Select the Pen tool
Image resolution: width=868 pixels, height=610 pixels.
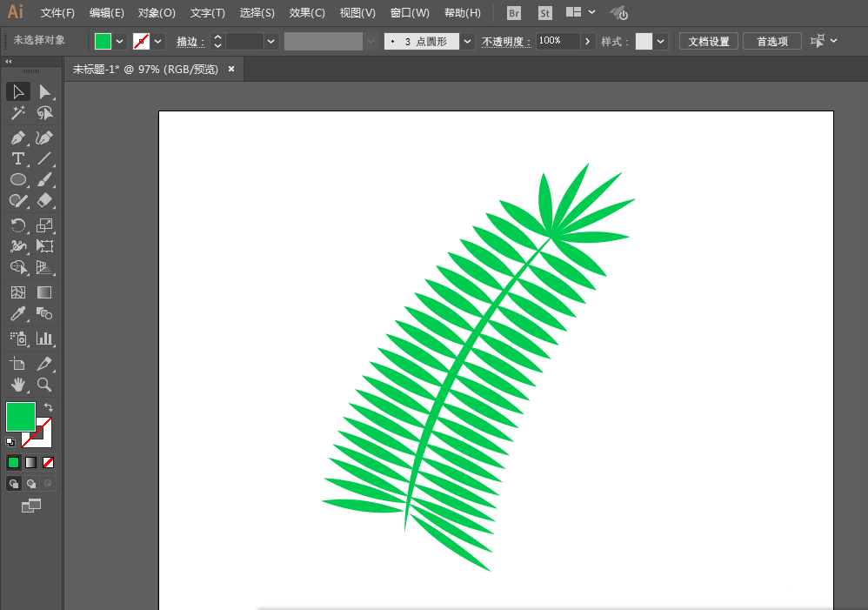tap(17, 137)
